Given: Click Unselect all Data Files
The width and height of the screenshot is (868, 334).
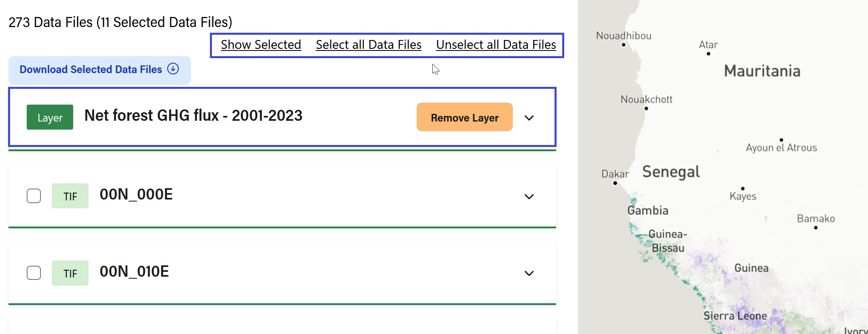Looking at the screenshot, I should [x=496, y=45].
